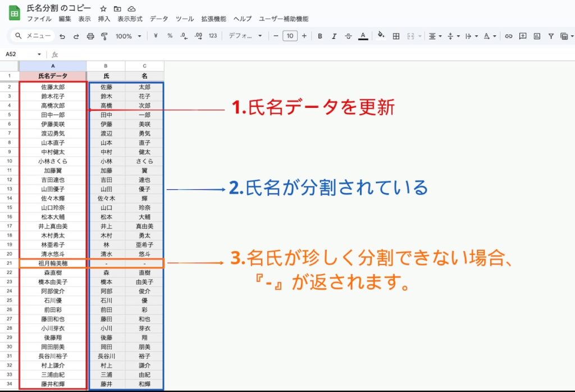The image size is (575, 392).
Task: Click the undo arrow
Action: coord(62,36)
